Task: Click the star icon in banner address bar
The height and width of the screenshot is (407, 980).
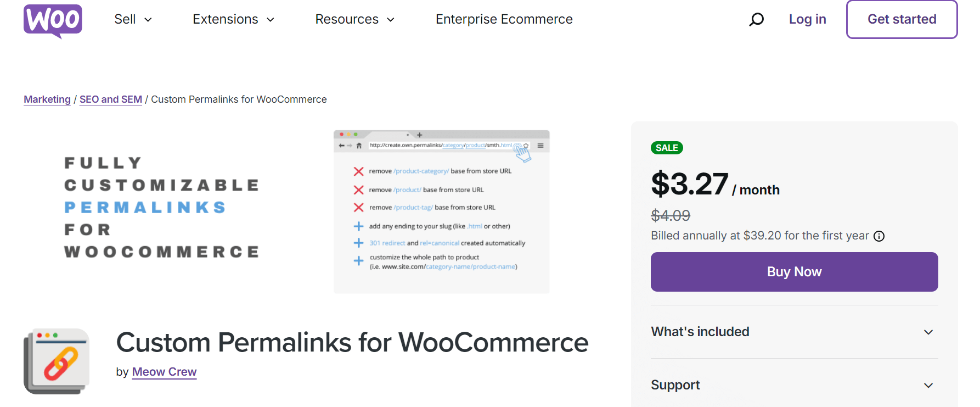Action: [x=526, y=146]
